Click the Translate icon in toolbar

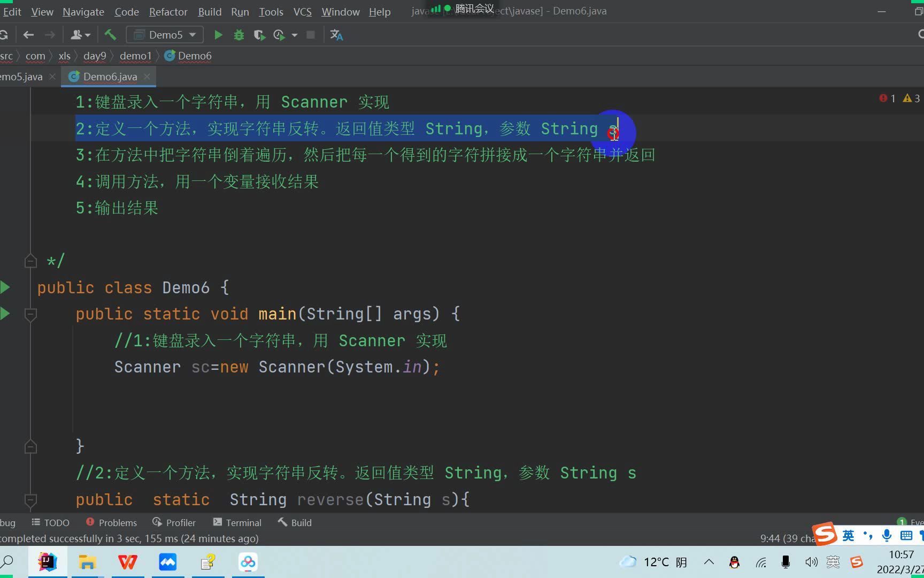pyautogui.click(x=336, y=35)
